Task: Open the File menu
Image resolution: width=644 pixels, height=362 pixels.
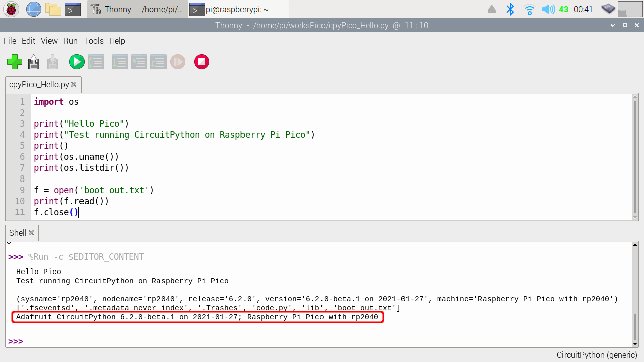Action: (10, 41)
